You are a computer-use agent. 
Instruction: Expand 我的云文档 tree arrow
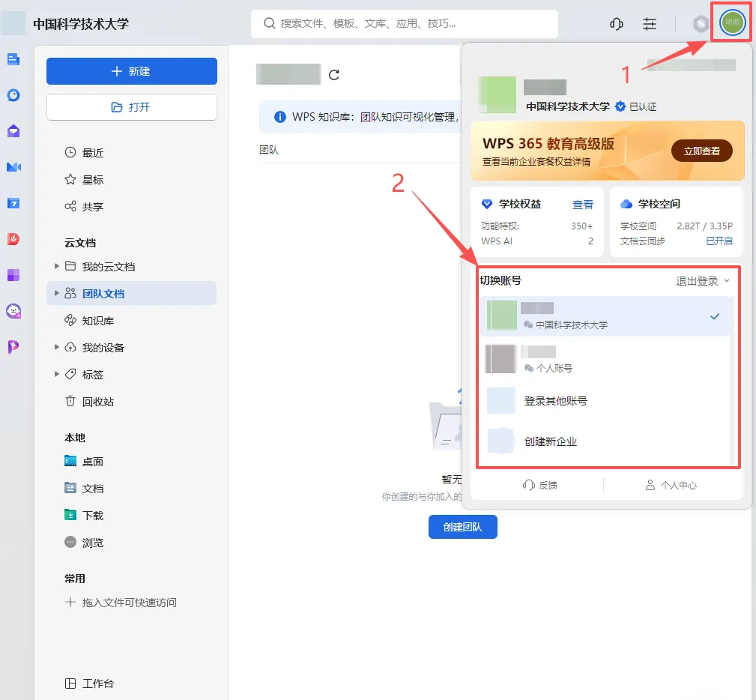tap(57, 266)
